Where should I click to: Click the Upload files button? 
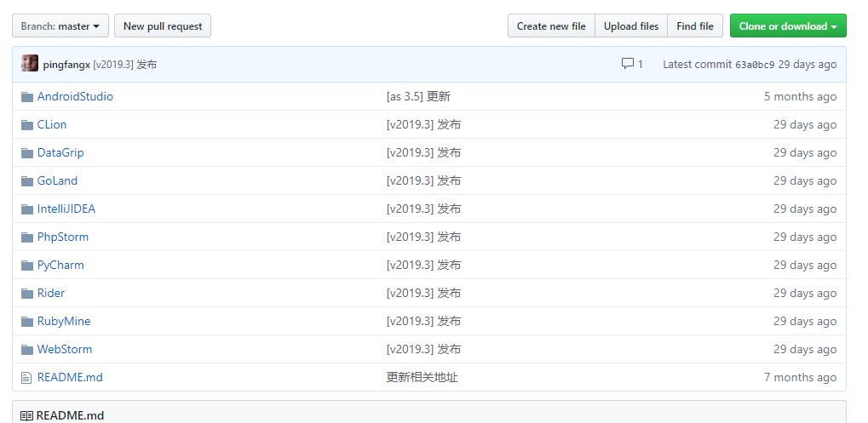tap(631, 26)
